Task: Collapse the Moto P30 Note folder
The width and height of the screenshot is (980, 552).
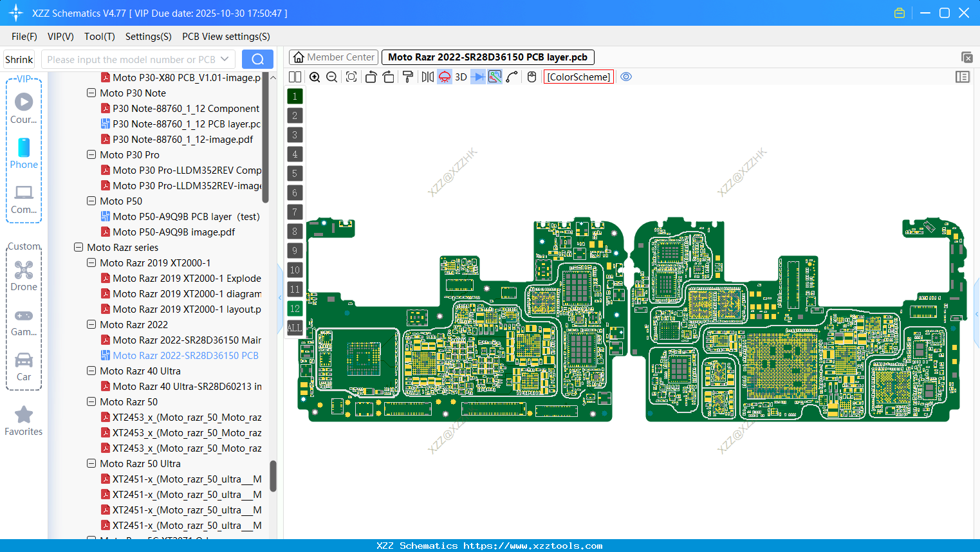Action: click(x=91, y=93)
